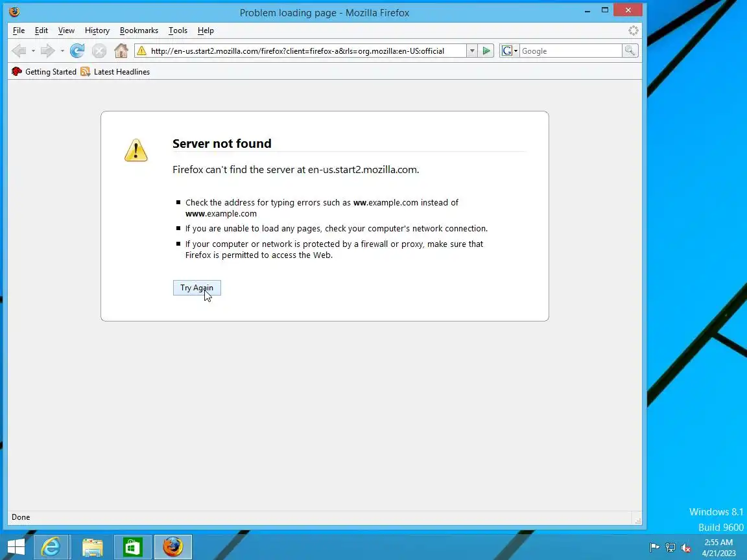Click inside the Google search box

click(x=570, y=51)
